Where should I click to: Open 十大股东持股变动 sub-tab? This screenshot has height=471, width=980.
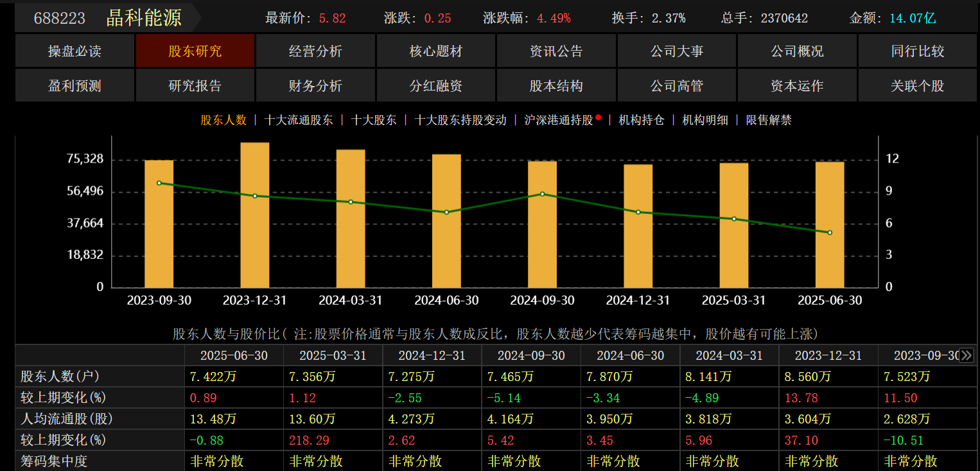tap(460, 120)
